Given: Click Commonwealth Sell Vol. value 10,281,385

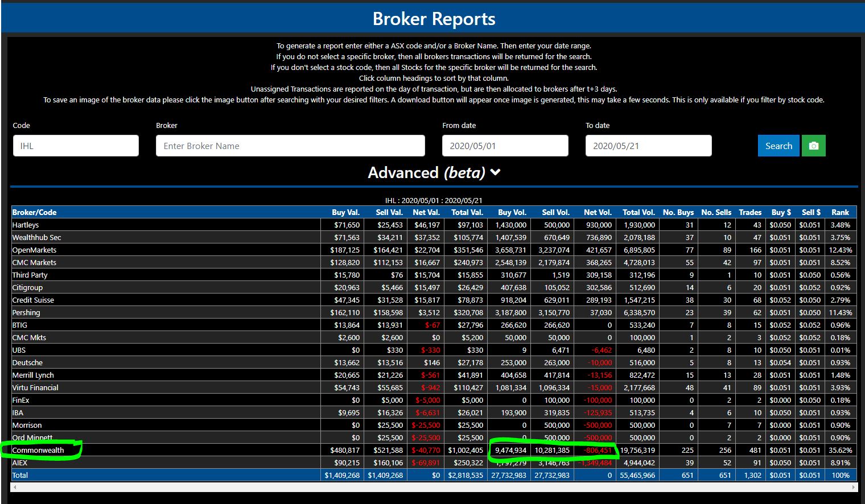Looking at the screenshot, I should [552, 450].
